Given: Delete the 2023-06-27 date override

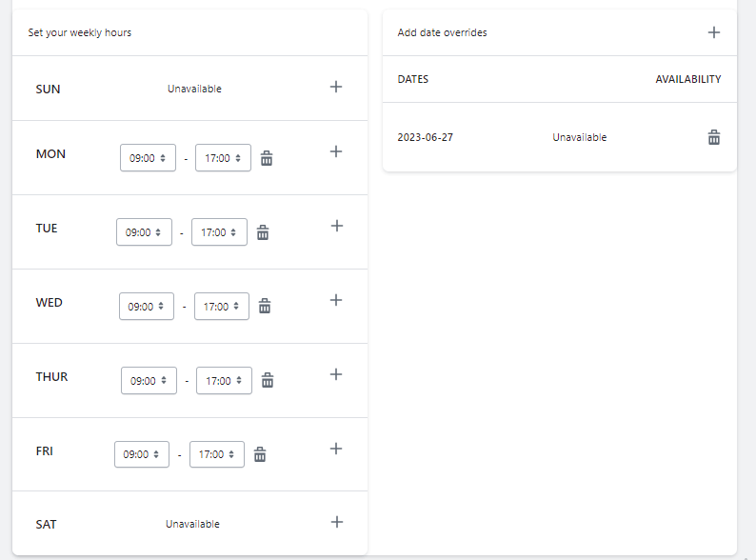Looking at the screenshot, I should click(x=713, y=137).
